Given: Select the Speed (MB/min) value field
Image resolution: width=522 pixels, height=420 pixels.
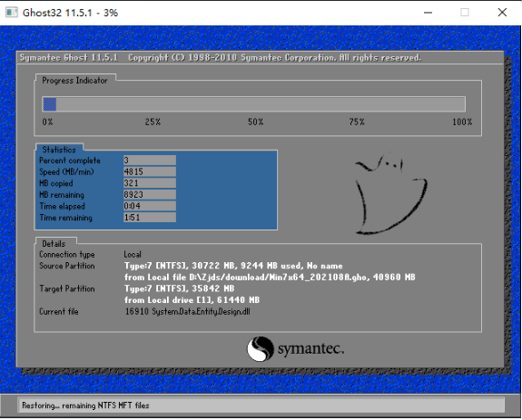Looking at the screenshot, I should (x=150, y=171).
